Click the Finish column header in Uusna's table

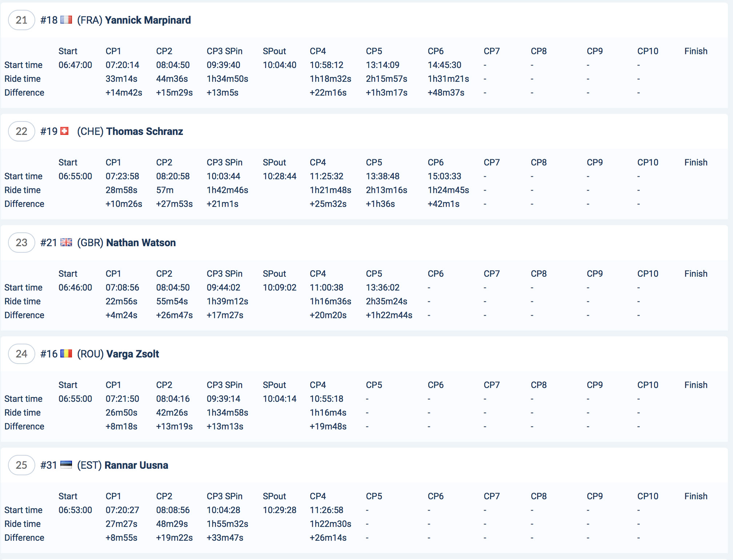pyautogui.click(x=696, y=496)
